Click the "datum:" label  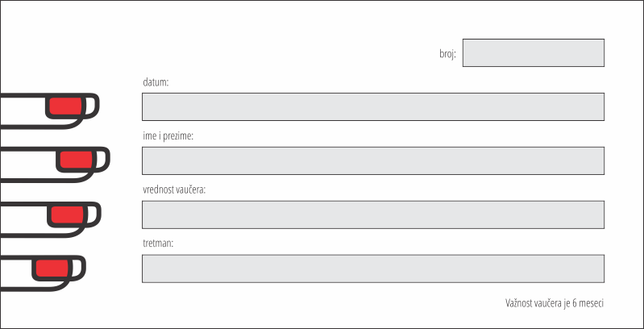point(156,82)
